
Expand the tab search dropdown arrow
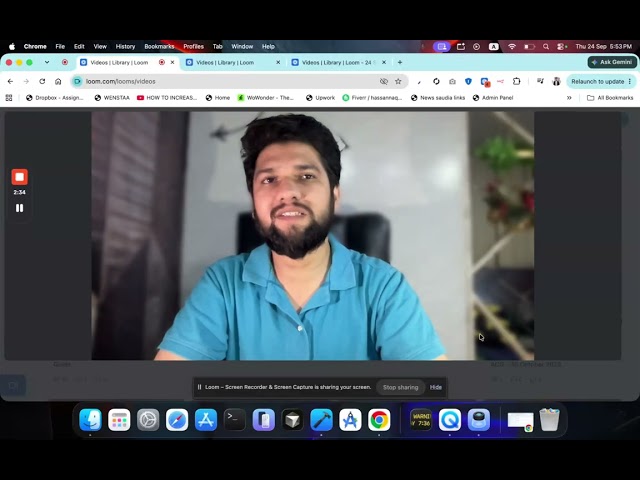[47, 62]
